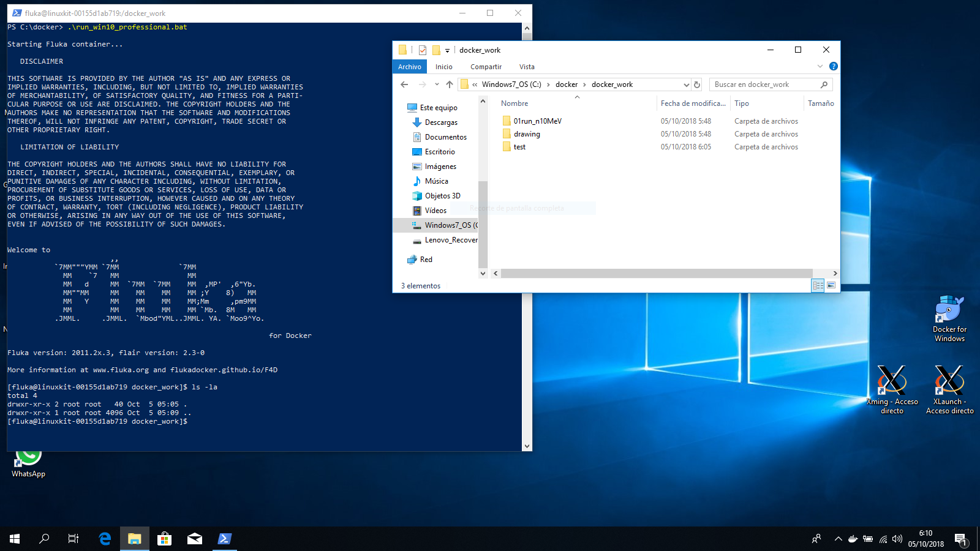The width and height of the screenshot is (980, 551).
Task: Select Este equipo in navigation pane
Action: click(x=439, y=108)
